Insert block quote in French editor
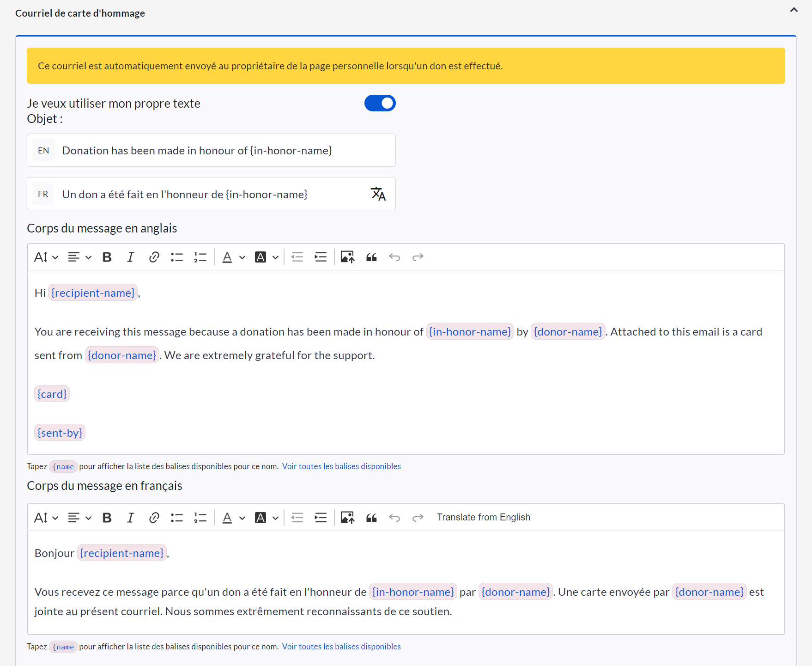812x666 pixels. click(x=371, y=518)
